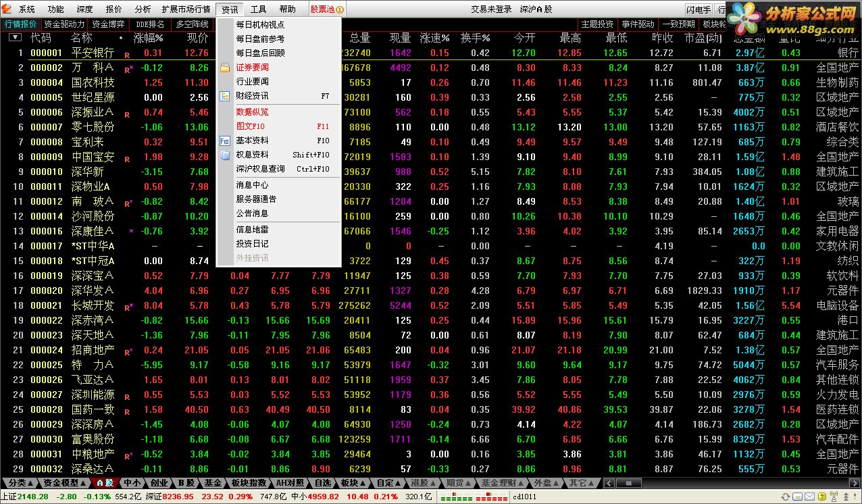Select the 000024 招商地产 row
Image resolution: width=862 pixels, height=504 pixels.
point(431,350)
